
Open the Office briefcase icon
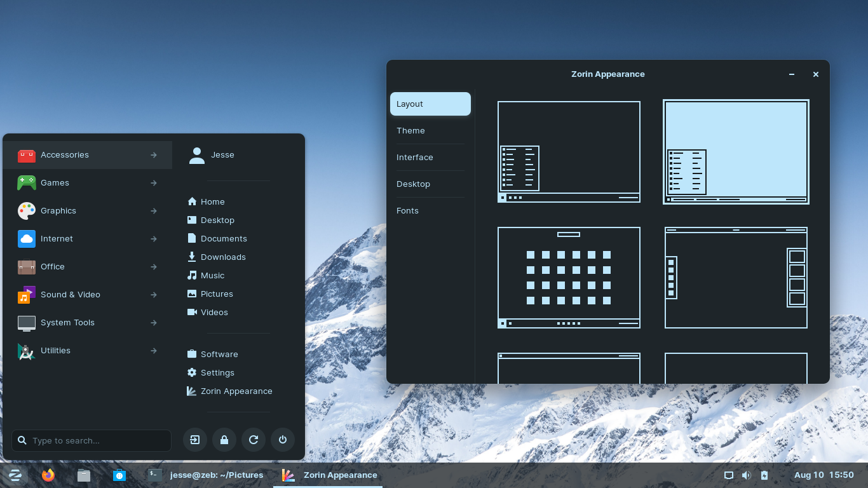click(x=26, y=267)
